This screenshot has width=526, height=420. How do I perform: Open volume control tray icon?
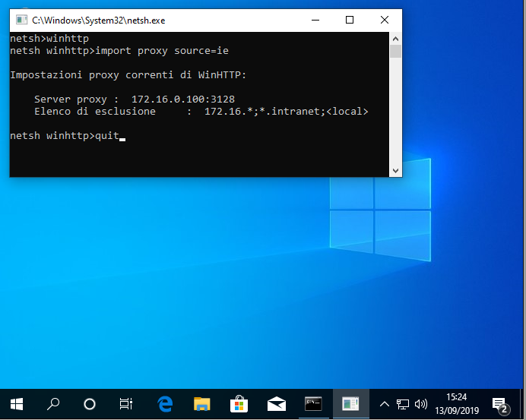tap(421, 404)
